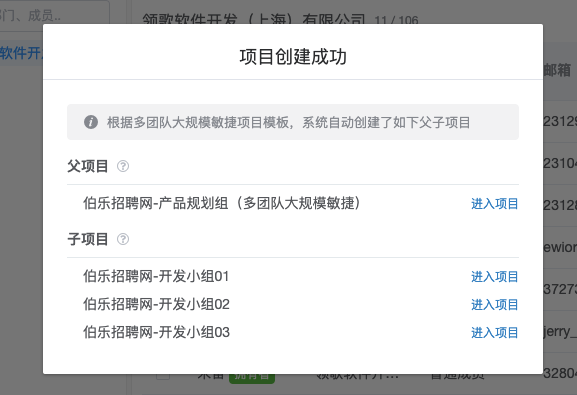
Task: Select the 伯乐招聘网-开发小组02 sub-project row
Action: point(293,304)
